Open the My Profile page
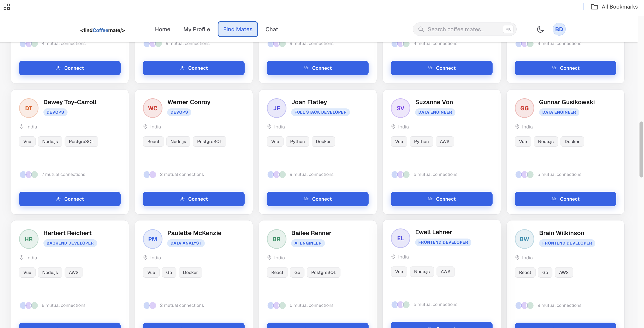The height and width of the screenshot is (328, 644). point(196,29)
